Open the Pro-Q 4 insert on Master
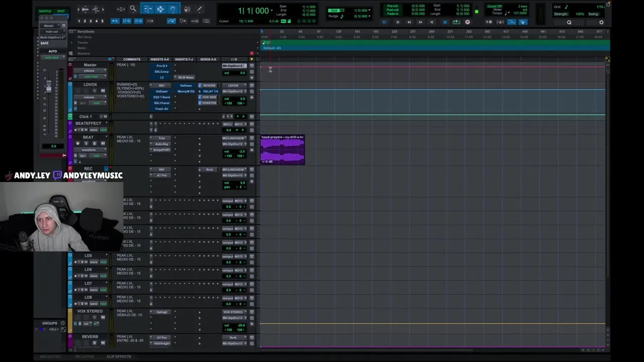 point(162,66)
